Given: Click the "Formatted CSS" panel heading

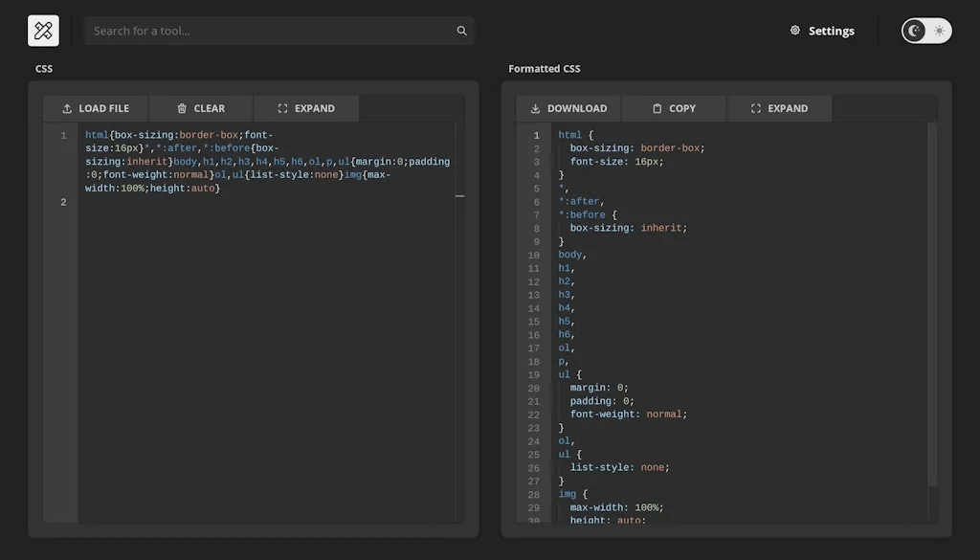Looking at the screenshot, I should point(545,69).
